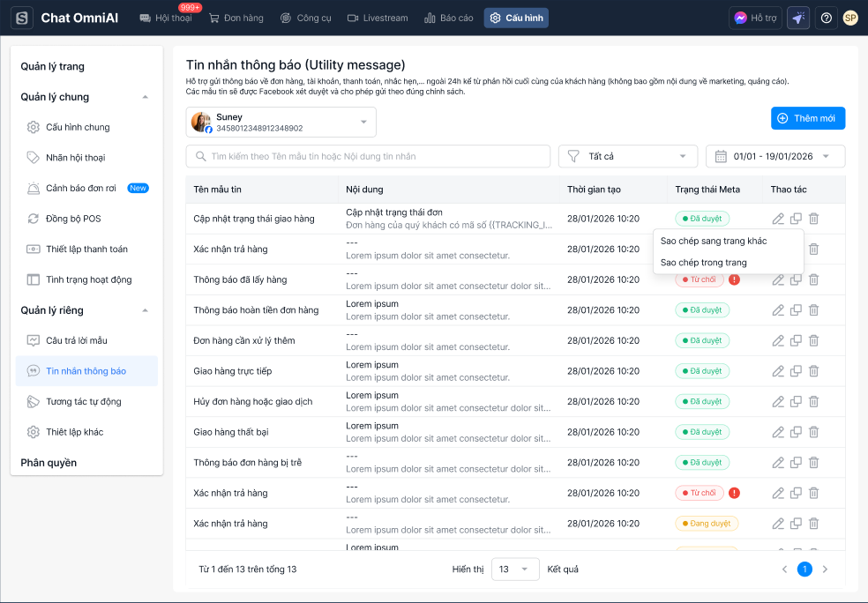Select Sao chép sang trang khác option
The image size is (868, 603).
click(x=714, y=241)
